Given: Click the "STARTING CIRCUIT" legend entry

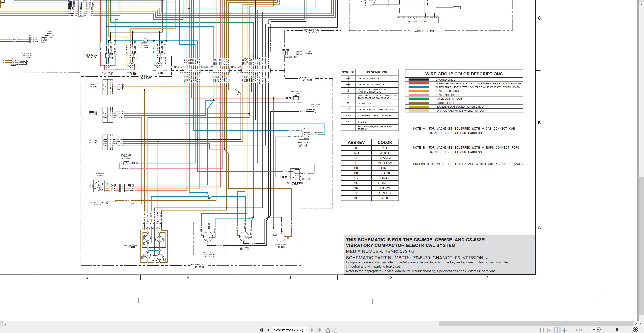Looking at the screenshot, I should click(x=447, y=91).
